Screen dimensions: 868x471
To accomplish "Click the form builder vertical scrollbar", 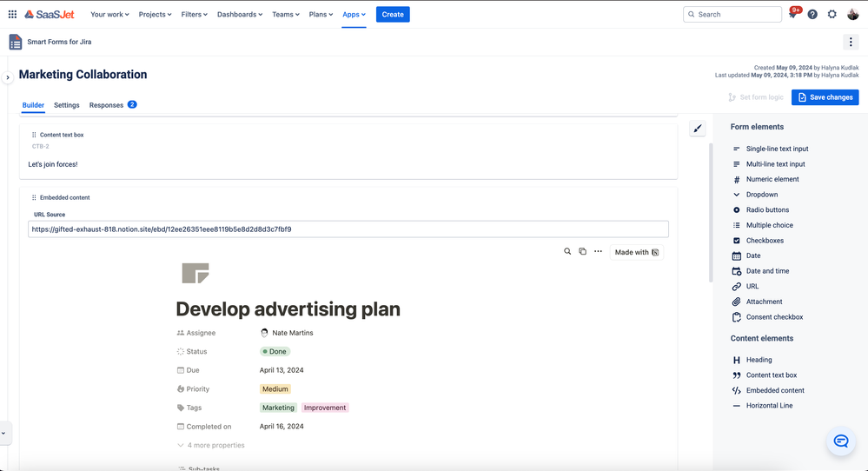I will click(711, 213).
